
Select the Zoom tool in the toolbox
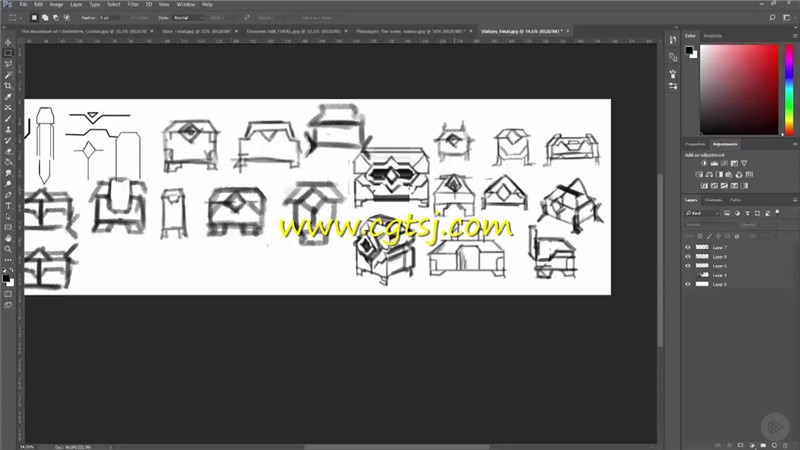8,249
